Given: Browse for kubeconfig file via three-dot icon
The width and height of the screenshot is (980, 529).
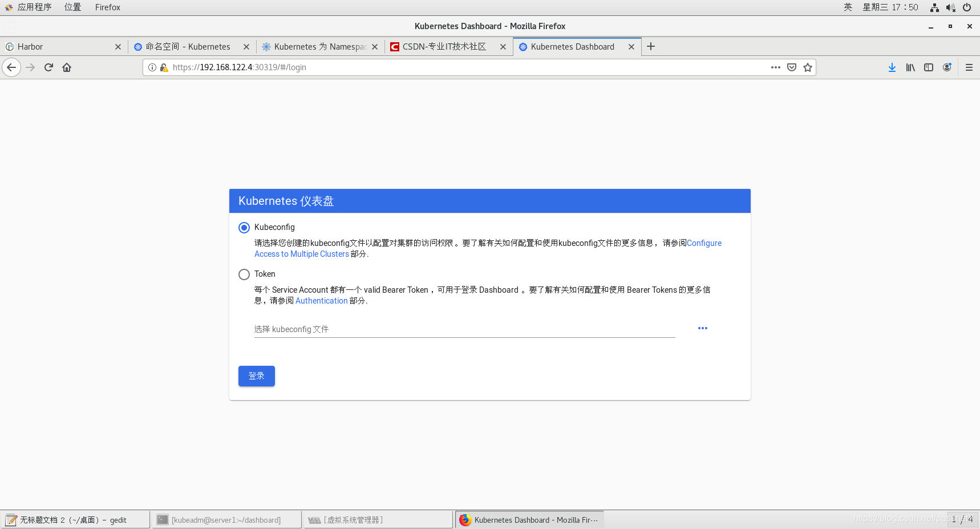Looking at the screenshot, I should (703, 328).
